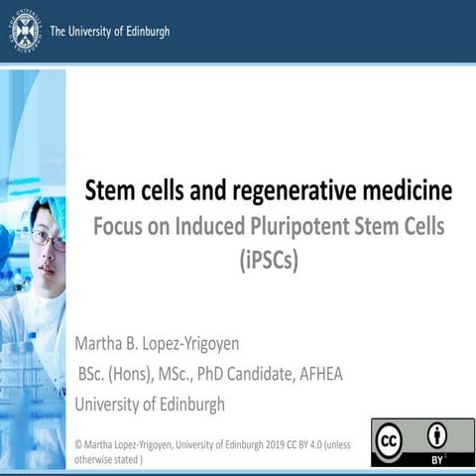Click 'BSc. (Hons), MSc., PhD Candidate, AFHEA' line

[x=210, y=374]
